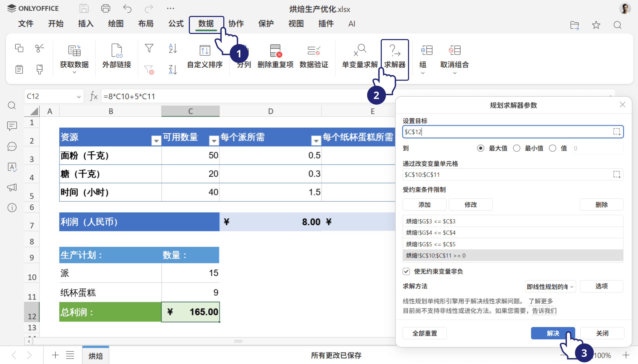The width and height of the screenshot is (638, 364).
Task: Select the 最小值 (minimum) radio option
Action: click(x=517, y=148)
